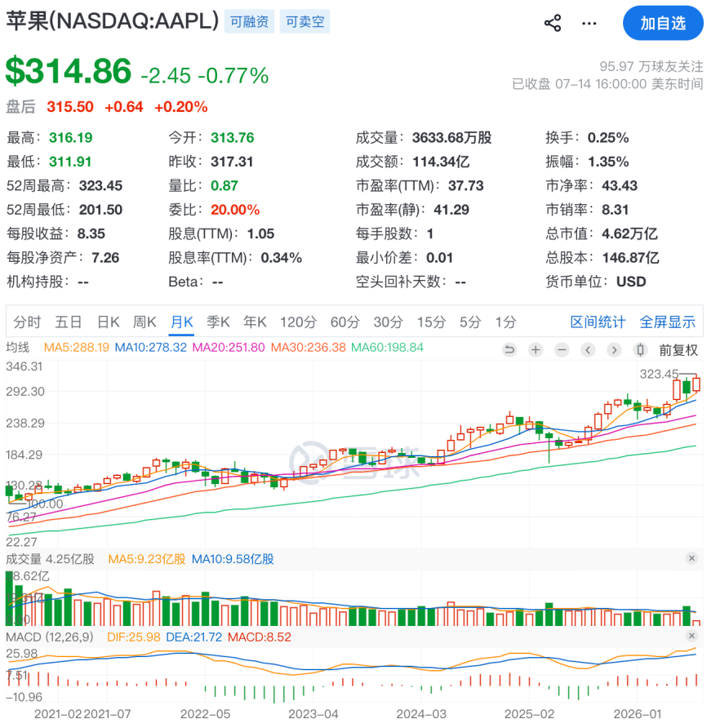
Task: Click 95.97 万球友关注 follower count
Action: coord(651,66)
